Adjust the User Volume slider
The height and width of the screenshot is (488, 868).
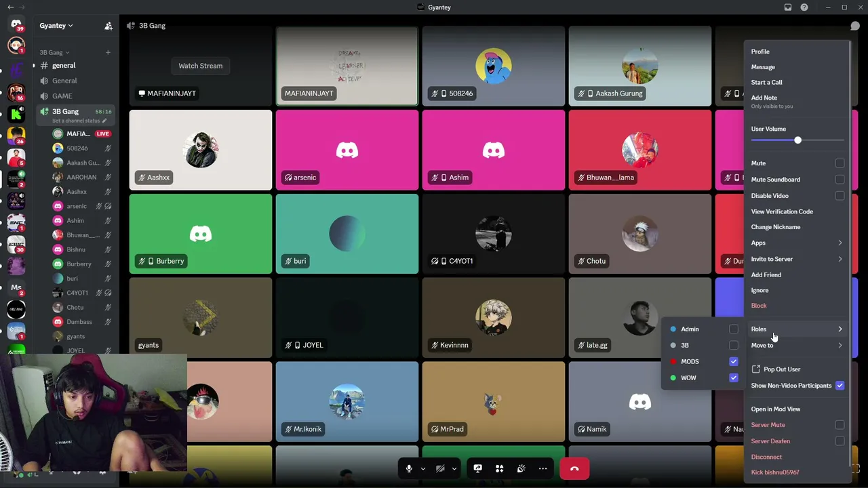coord(797,140)
